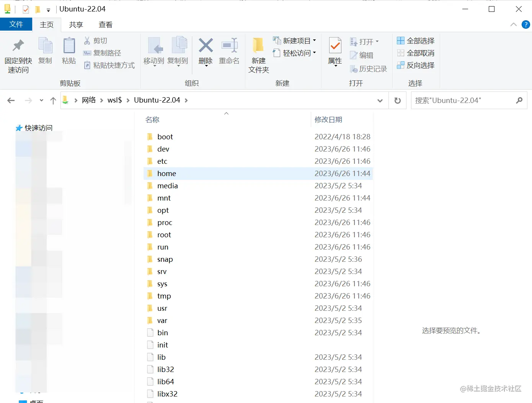Click Select None (全部取消)
The width and height of the screenshot is (532, 403).
pos(416,53)
